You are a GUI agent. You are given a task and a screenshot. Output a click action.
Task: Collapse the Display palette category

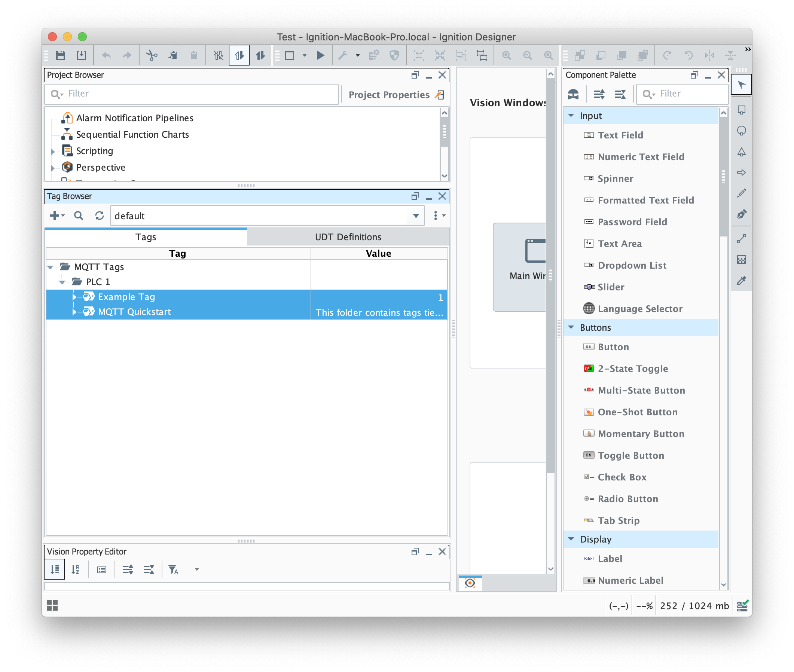(571, 539)
